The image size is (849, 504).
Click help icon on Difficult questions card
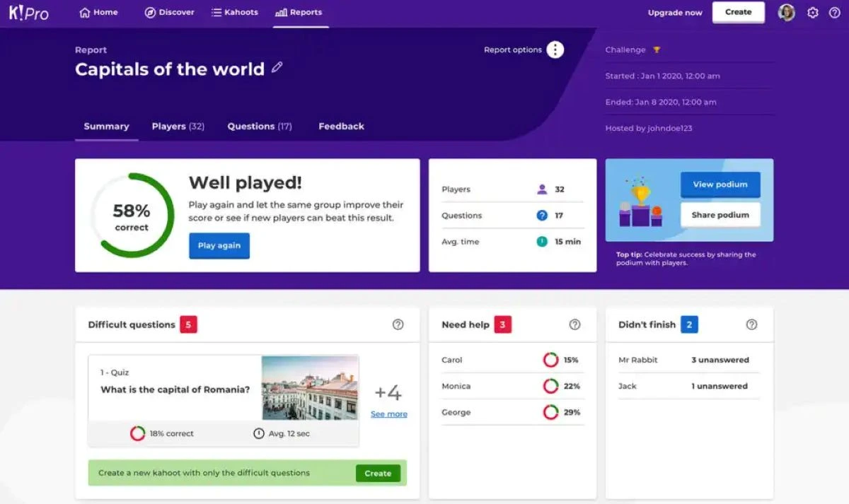click(x=398, y=324)
